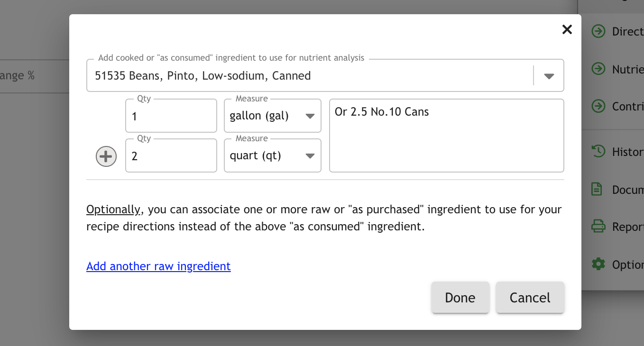Click the arrow icon next to Contributions
Screen dimensions: 644x346
tap(598, 106)
